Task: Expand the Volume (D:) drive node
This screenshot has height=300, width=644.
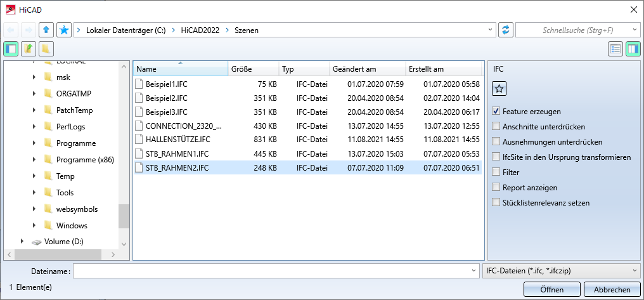Action: (x=22, y=242)
